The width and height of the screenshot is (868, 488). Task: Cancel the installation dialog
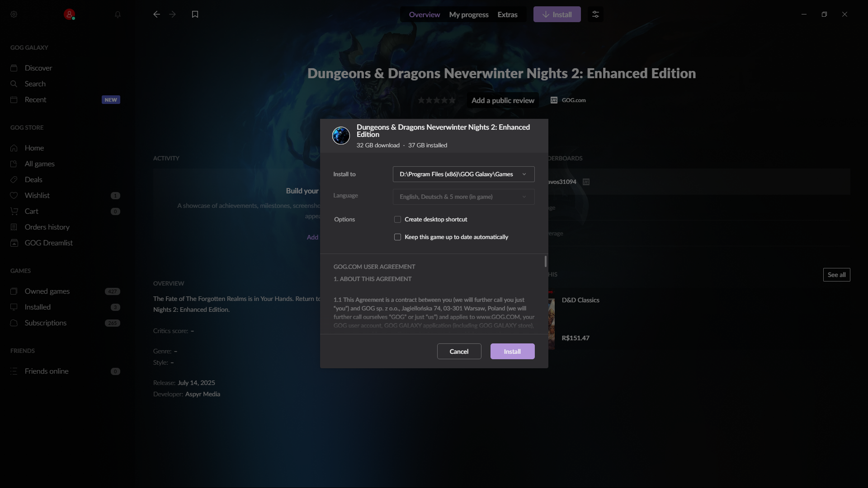pyautogui.click(x=459, y=352)
